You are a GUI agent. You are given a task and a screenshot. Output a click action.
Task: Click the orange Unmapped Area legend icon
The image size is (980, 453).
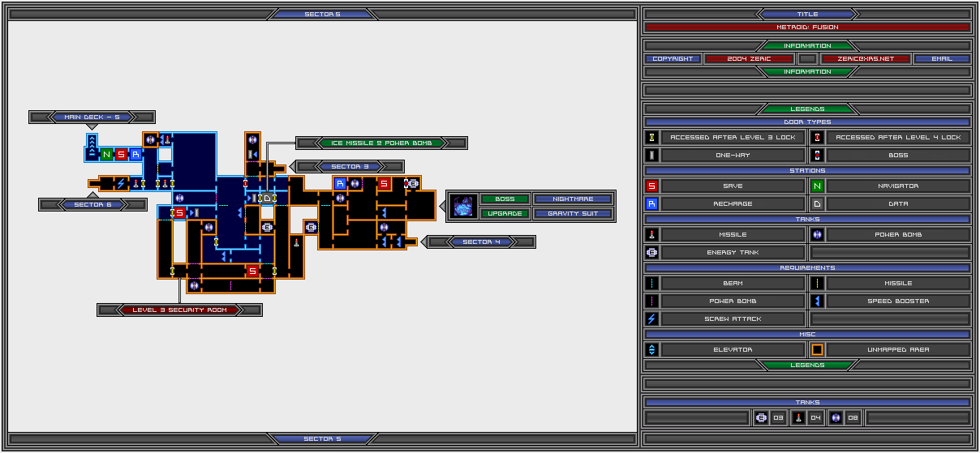(x=818, y=350)
